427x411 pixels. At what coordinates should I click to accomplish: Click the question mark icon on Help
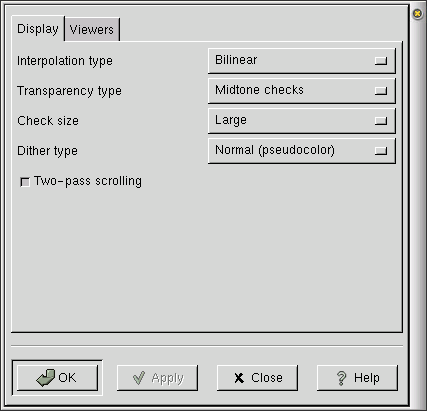coord(341,378)
